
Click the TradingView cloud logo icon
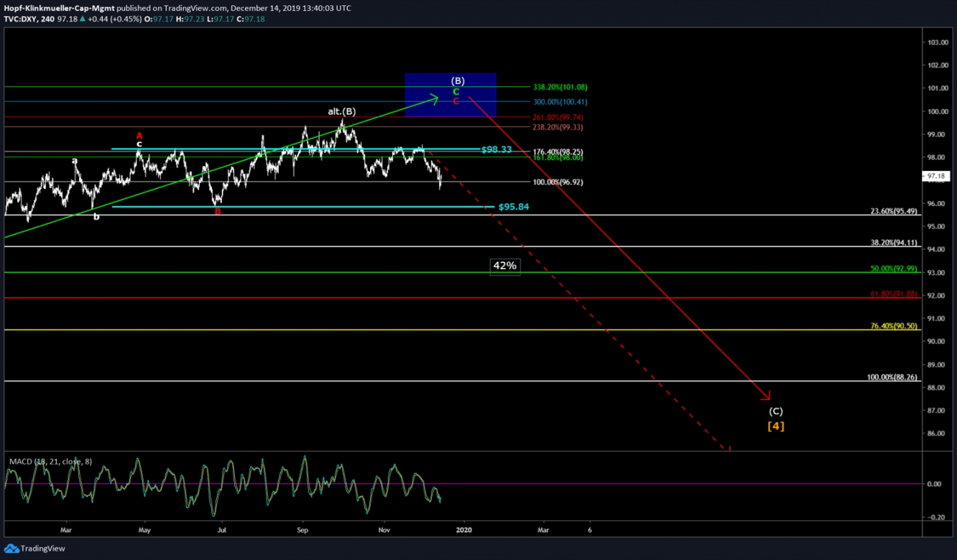(x=11, y=549)
